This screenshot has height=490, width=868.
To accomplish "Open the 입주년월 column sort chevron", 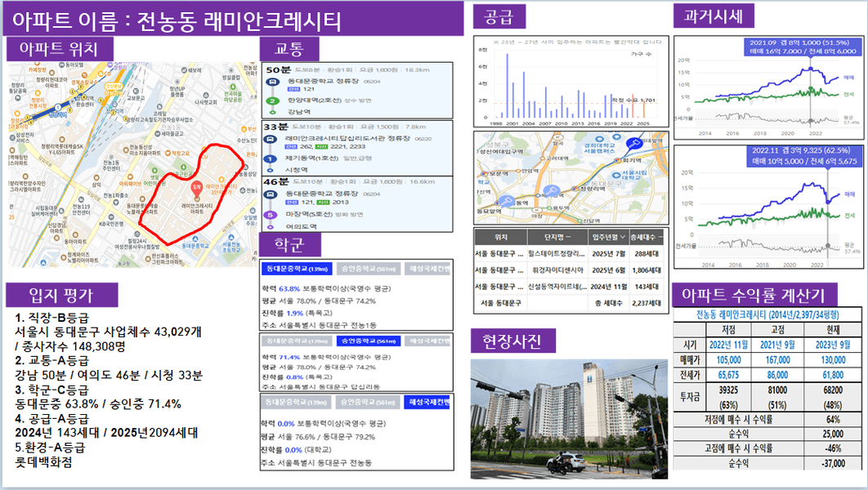I will tap(623, 238).
